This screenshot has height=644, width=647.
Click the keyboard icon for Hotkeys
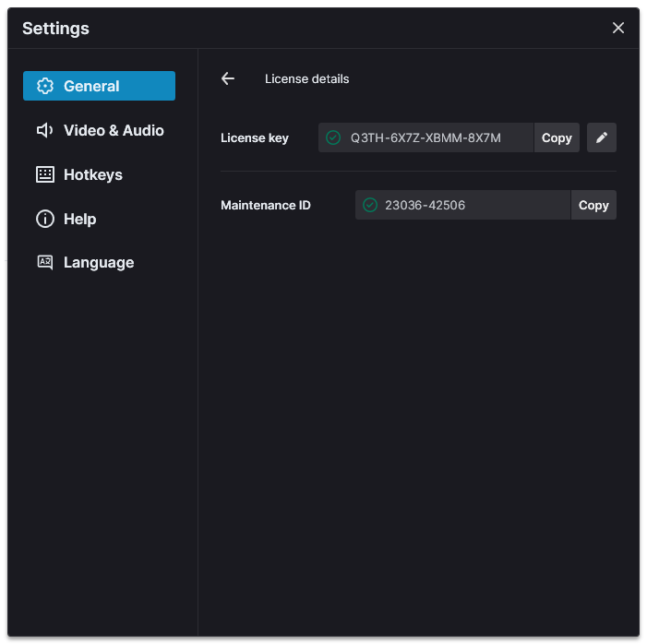point(45,174)
